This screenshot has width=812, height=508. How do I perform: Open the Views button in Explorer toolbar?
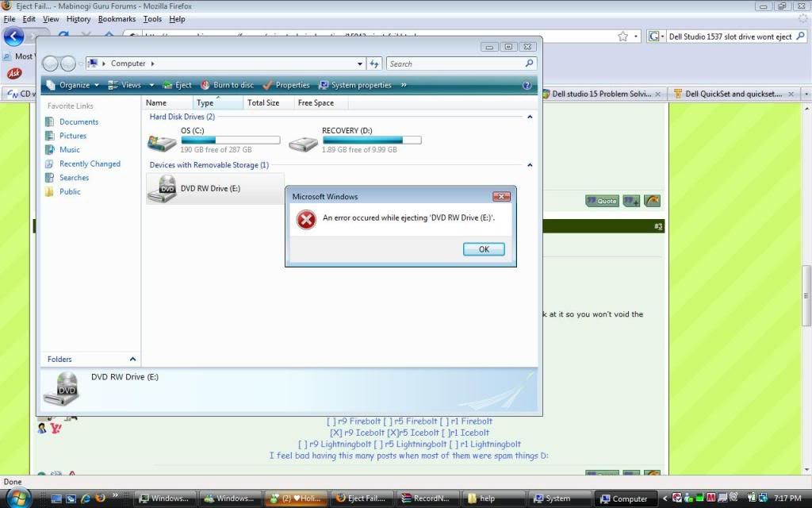(124, 85)
